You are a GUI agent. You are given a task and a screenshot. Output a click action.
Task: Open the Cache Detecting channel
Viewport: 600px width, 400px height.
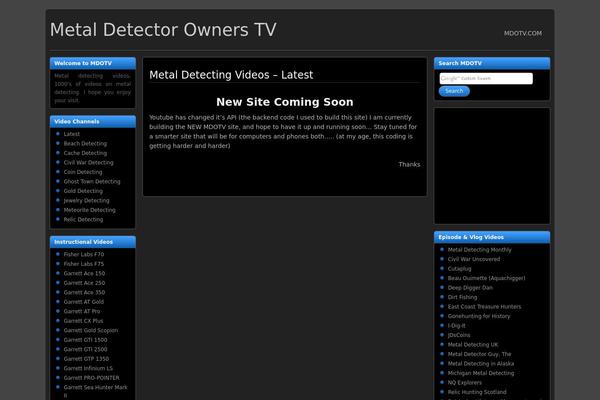click(x=85, y=153)
